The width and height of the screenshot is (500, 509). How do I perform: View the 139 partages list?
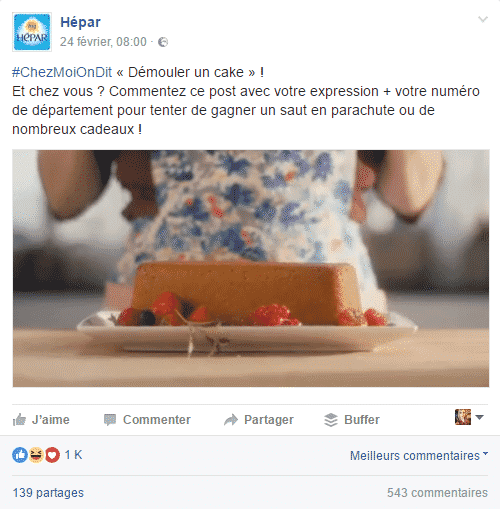click(48, 493)
